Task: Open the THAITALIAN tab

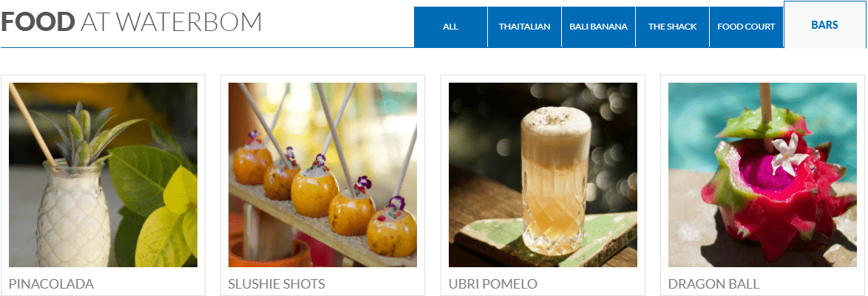Action: click(x=524, y=27)
